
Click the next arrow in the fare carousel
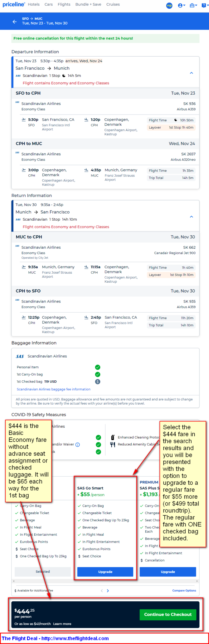point(108,590)
